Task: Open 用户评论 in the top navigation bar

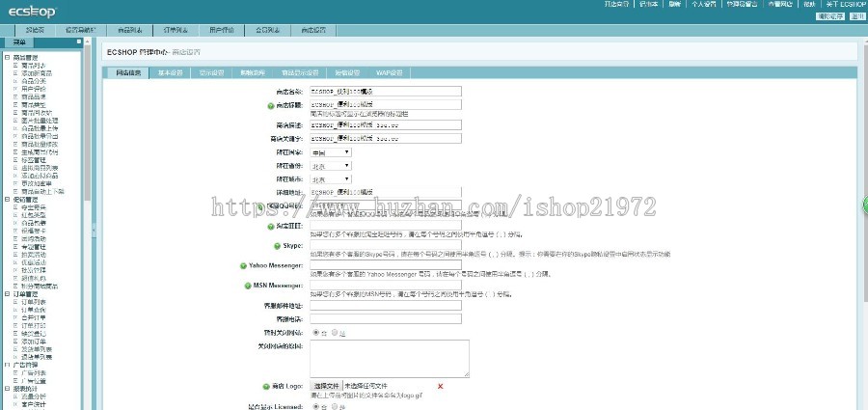Action: click(222, 30)
